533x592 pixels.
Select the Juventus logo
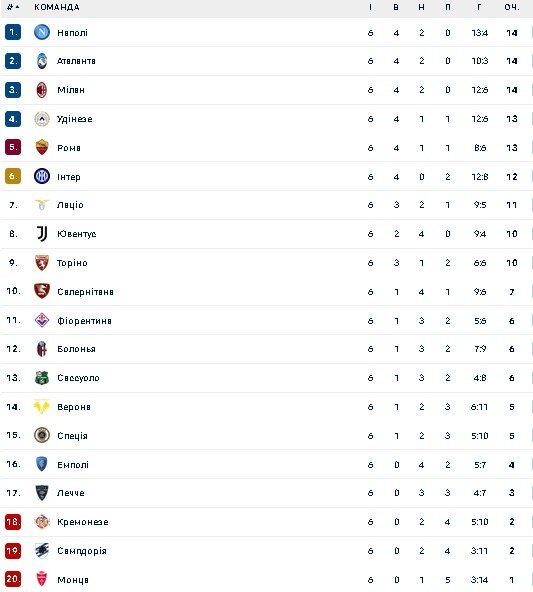(42, 234)
